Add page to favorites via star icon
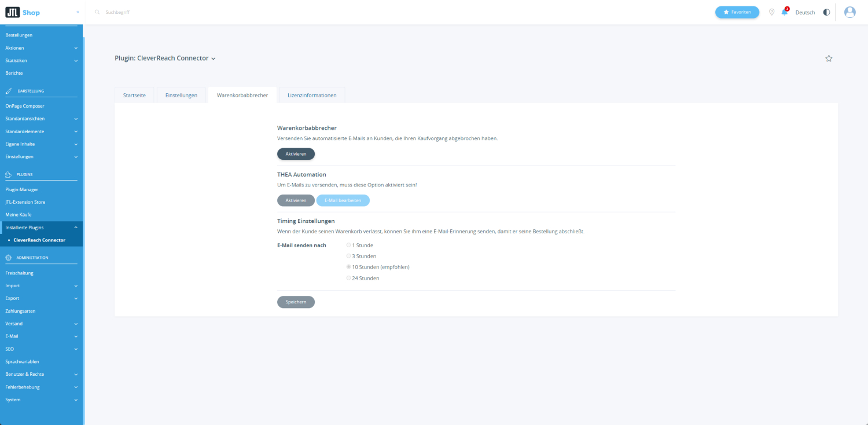 [x=829, y=58]
